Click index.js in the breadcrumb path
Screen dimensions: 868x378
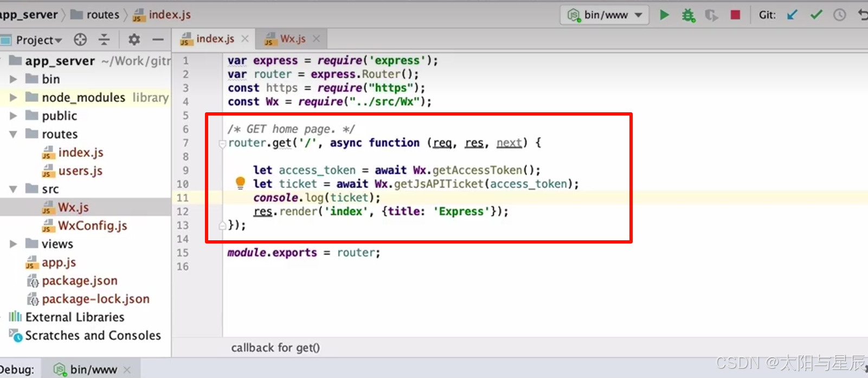click(x=162, y=15)
